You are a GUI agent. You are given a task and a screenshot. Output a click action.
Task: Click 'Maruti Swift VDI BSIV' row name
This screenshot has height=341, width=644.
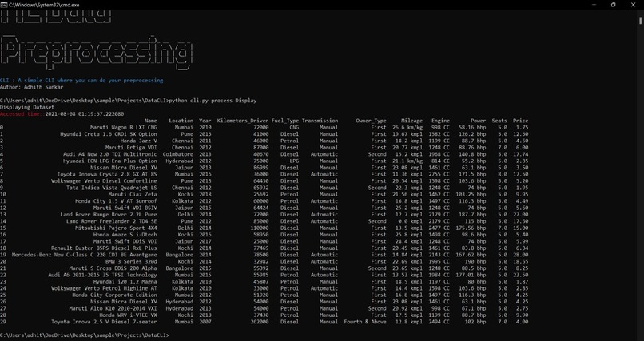[x=125, y=208]
